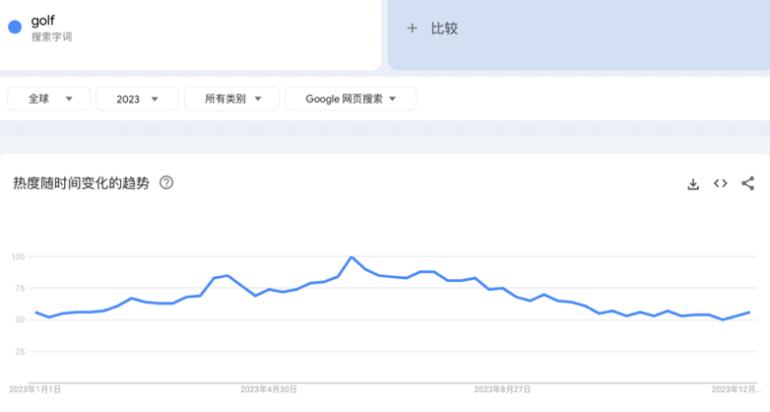Download the trend data as CSV
Screen dimensions: 770x412
tap(693, 184)
